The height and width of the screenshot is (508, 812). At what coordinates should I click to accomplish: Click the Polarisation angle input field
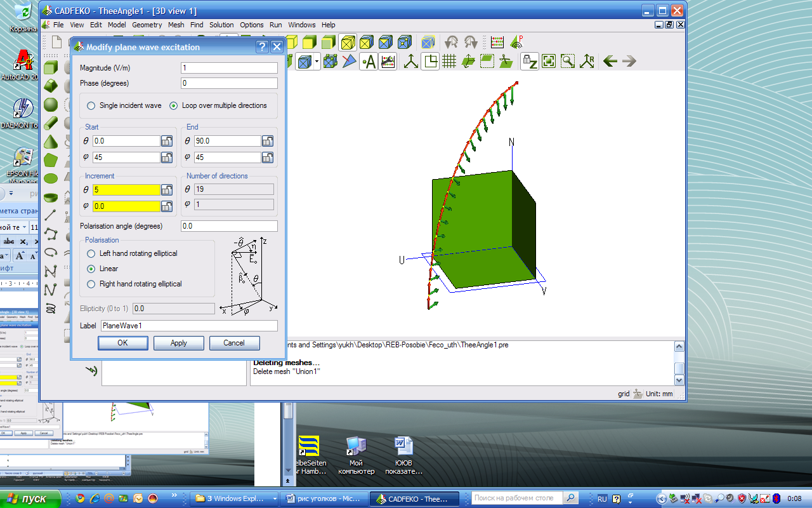pos(229,226)
